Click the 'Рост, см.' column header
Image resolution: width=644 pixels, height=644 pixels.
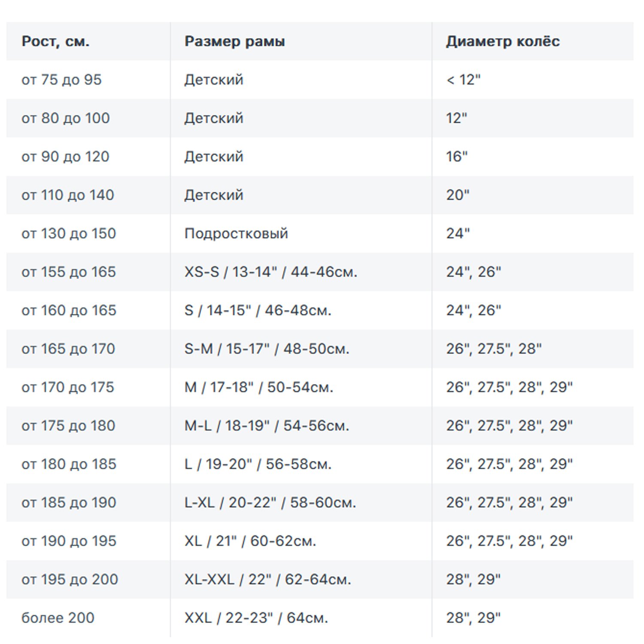pyautogui.click(x=88, y=41)
